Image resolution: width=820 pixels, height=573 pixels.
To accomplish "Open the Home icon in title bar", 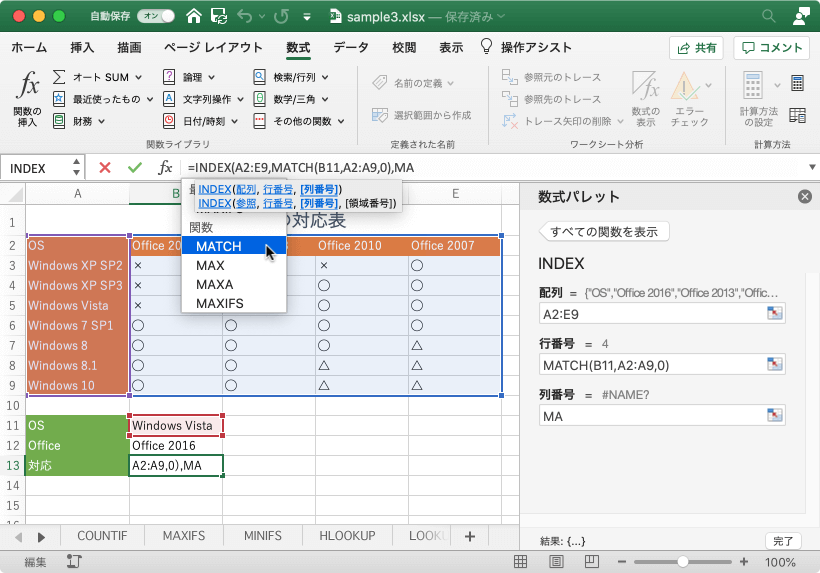I will click(194, 16).
